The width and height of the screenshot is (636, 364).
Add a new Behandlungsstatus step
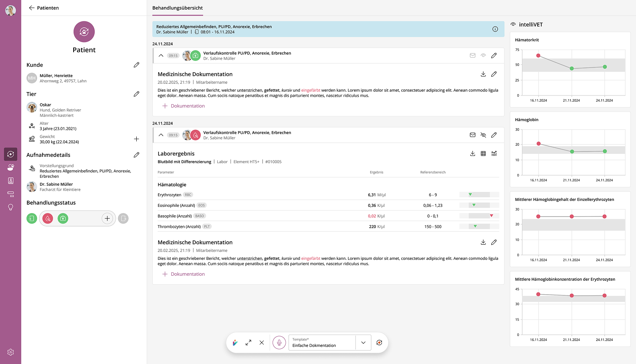(107, 219)
